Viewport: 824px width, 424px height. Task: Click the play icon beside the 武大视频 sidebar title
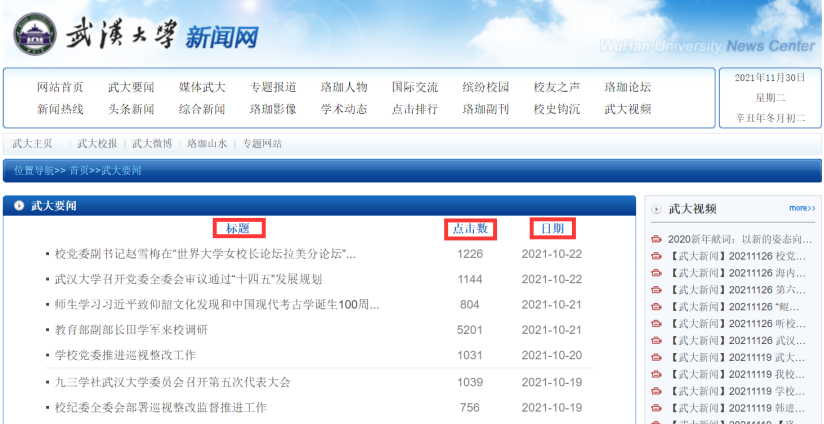tap(656, 209)
